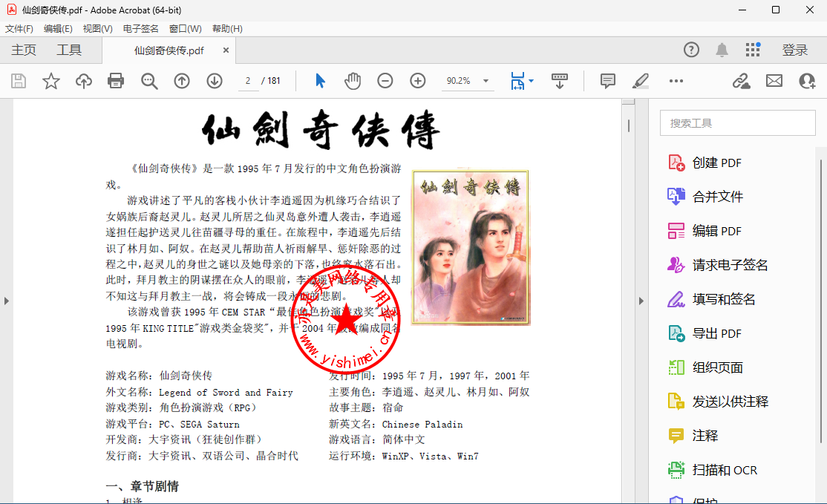Expand the left navigation pane

[x=6, y=301]
